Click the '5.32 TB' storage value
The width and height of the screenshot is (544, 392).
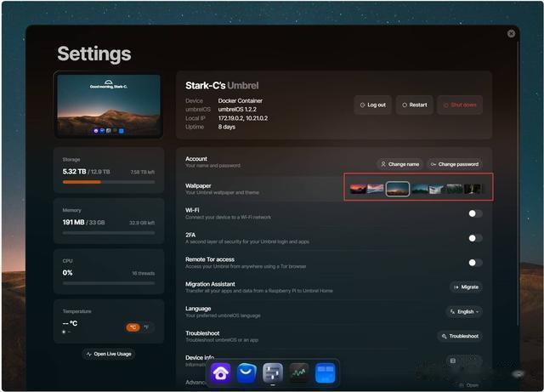pos(74,172)
